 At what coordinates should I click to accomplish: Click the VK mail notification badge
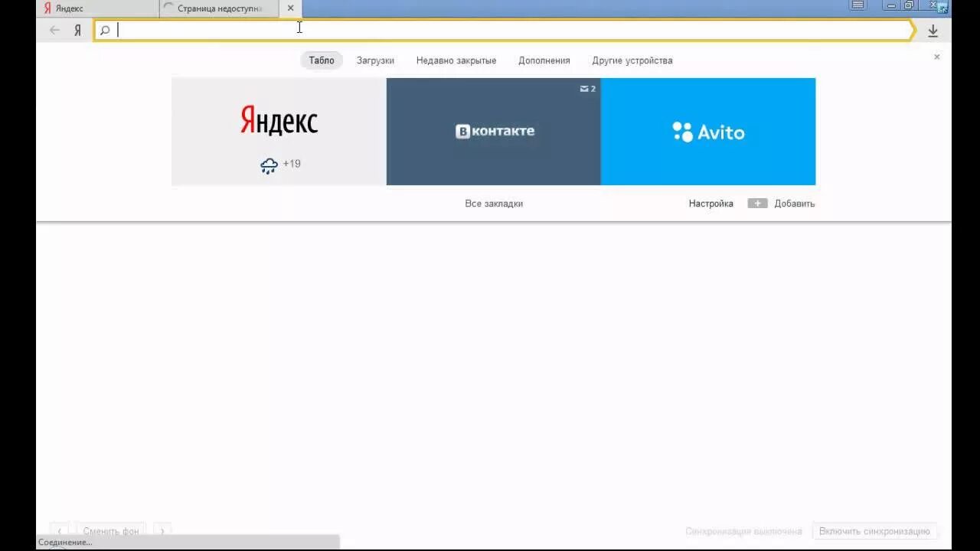pyautogui.click(x=587, y=89)
